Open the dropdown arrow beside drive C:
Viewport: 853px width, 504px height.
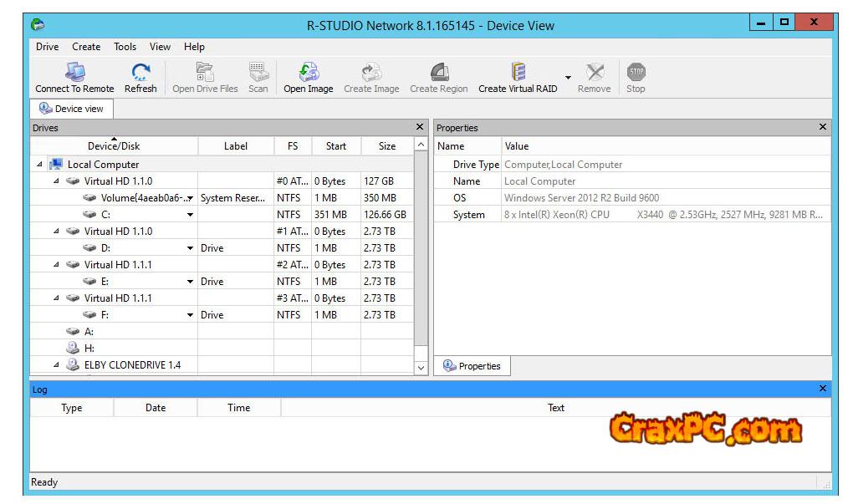click(190, 215)
